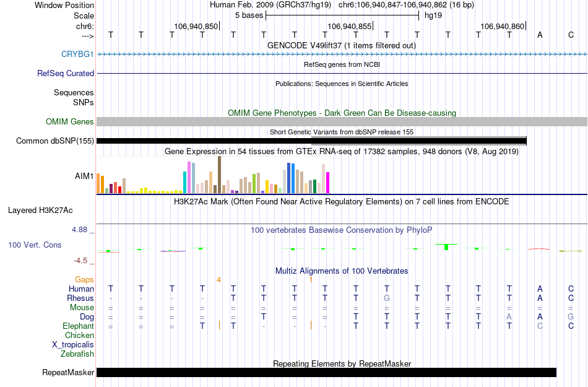Image resolution: width=588 pixels, height=387 pixels.
Task: Select the Rhesus alignment row label
Action: [80, 298]
